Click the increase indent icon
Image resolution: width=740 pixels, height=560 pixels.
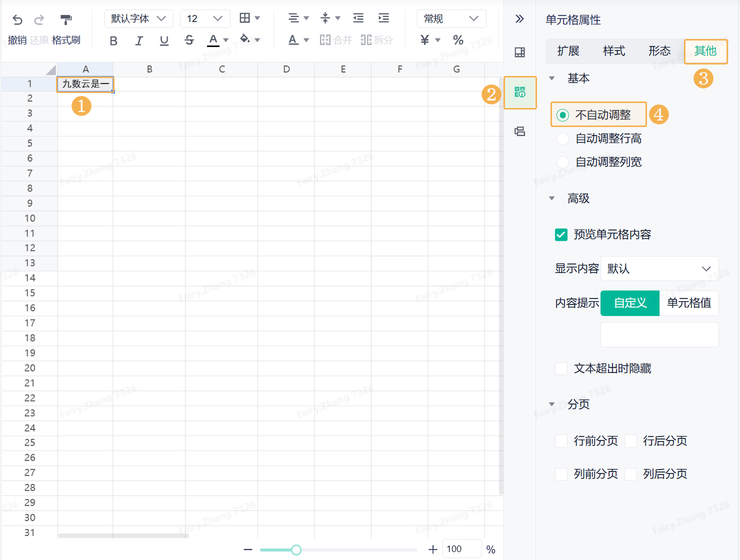pyautogui.click(x=384, y=18)
